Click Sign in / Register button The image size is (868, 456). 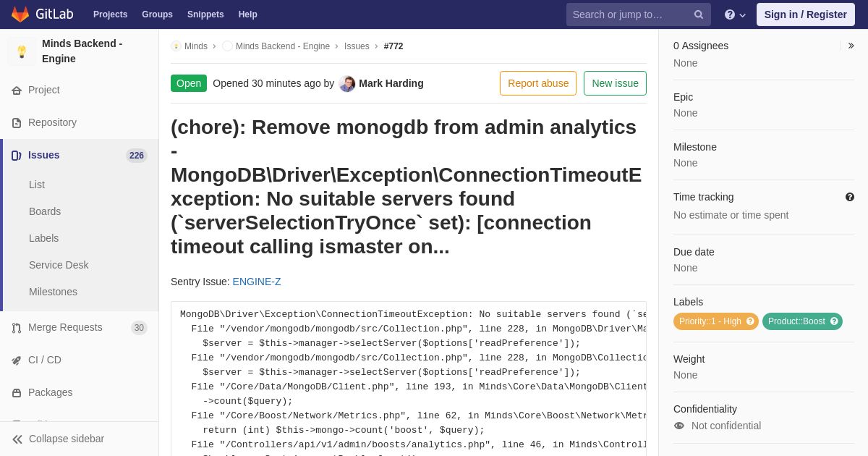[x=805, y=14]
